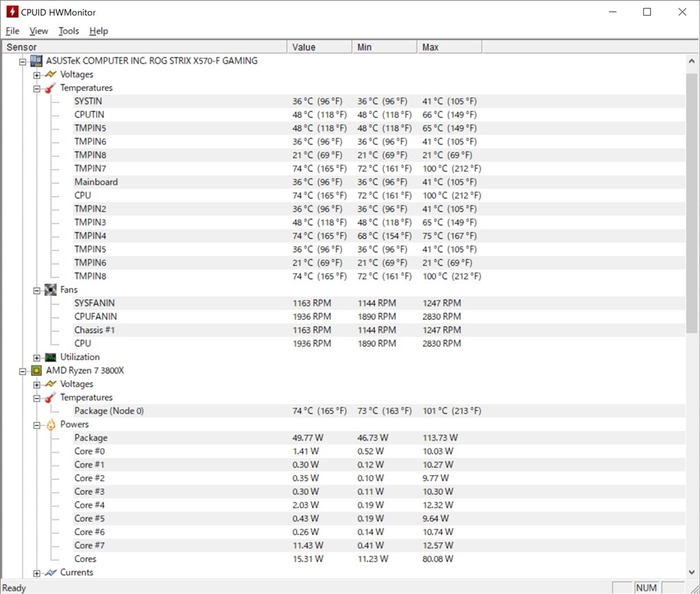
Task: Expand the motherboard Voltages node
Action: tap(37, 75)
